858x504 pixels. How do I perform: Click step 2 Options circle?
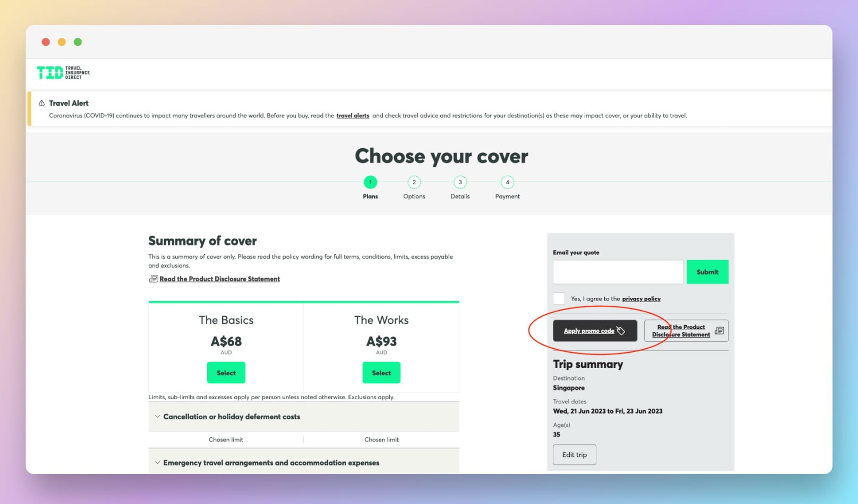[414, 182]
